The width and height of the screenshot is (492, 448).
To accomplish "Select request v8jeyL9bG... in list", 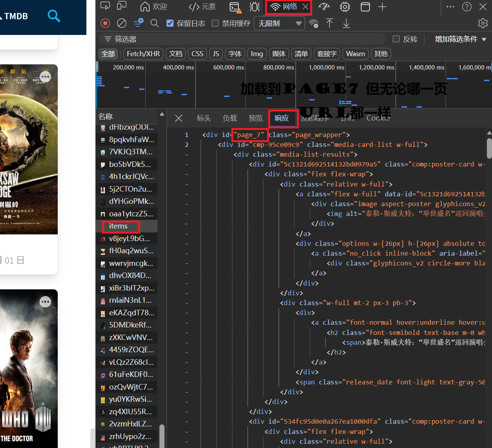I will [x=127, y=239].
